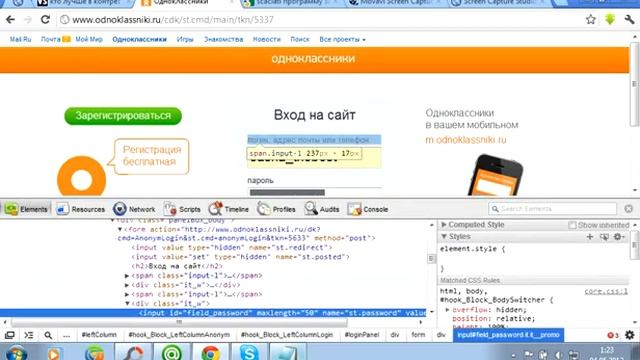The height and width of the screenshot is (360, 640).
Task: Open the Mail.Ru link
Action: [x=20, y=40]
